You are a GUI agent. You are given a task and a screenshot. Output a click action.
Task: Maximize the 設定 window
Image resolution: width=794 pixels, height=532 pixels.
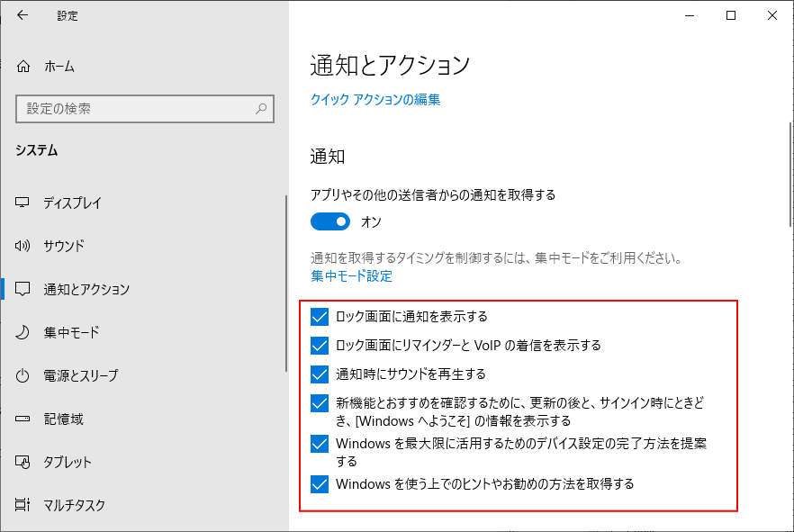pyautogui.click(x=731, y=15)
